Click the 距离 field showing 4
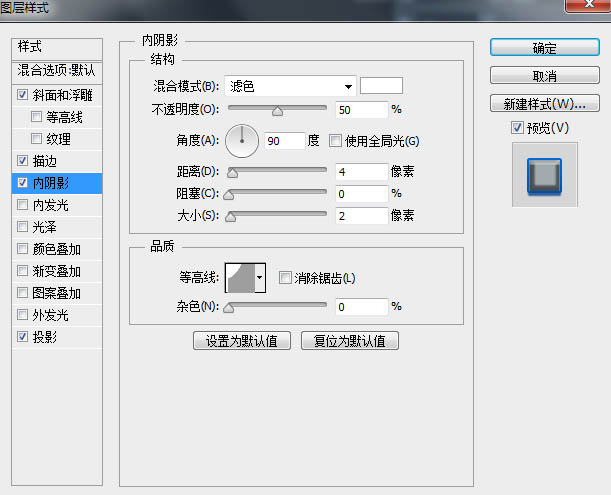 click(x=362, y=172)
